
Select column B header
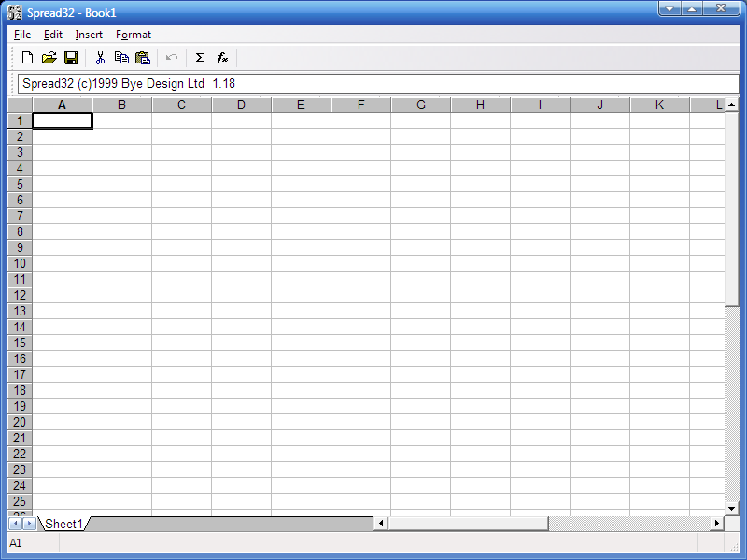tap(122, 105)
